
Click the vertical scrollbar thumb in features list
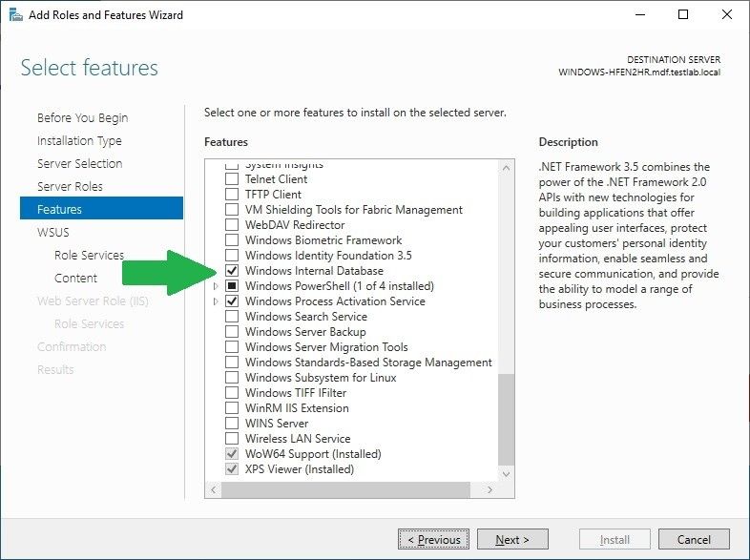506,420
